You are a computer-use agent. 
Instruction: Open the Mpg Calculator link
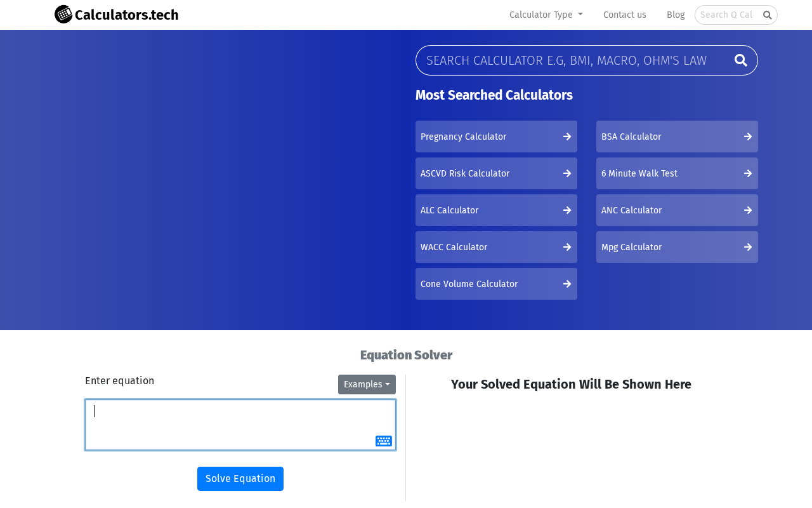(x=631, y=247)
